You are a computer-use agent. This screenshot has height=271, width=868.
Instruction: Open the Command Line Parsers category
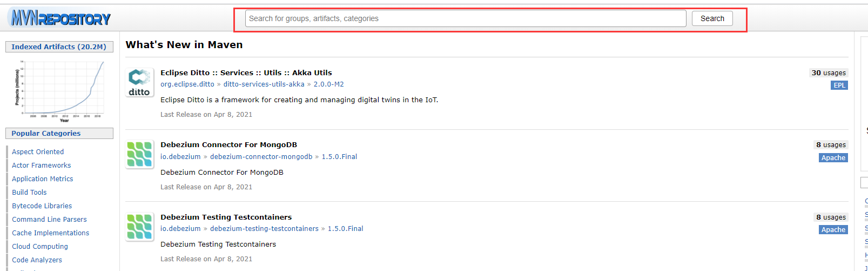pos(49,220)
